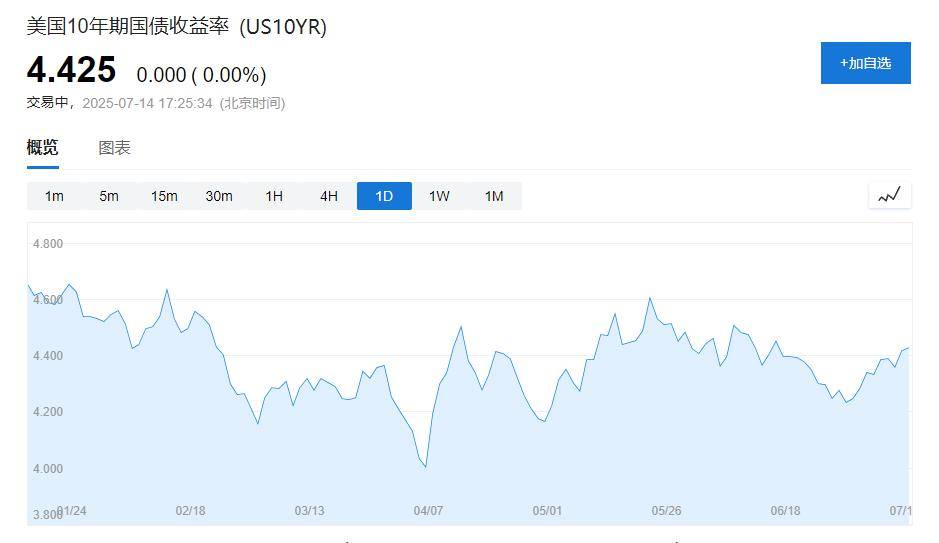Open the 概览 tab
This screenshot has width=939, height=543.
pyautogui.click(x=43, y=147)
